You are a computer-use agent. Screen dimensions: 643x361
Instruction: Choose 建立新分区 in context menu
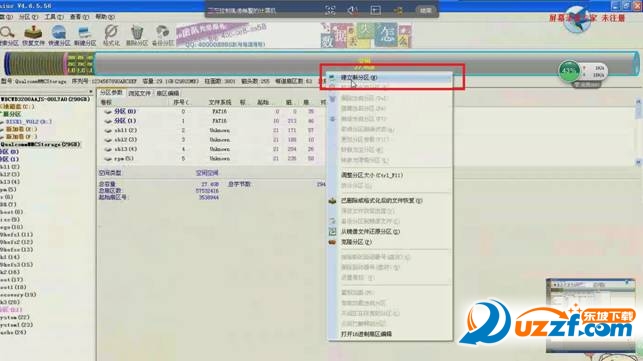coord(390,77)
